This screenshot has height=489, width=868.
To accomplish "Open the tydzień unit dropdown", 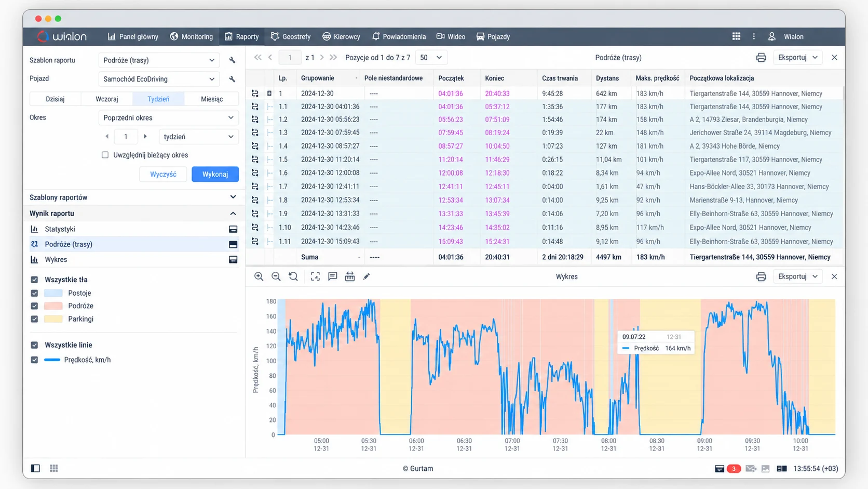I will click(x=199, y=137).
